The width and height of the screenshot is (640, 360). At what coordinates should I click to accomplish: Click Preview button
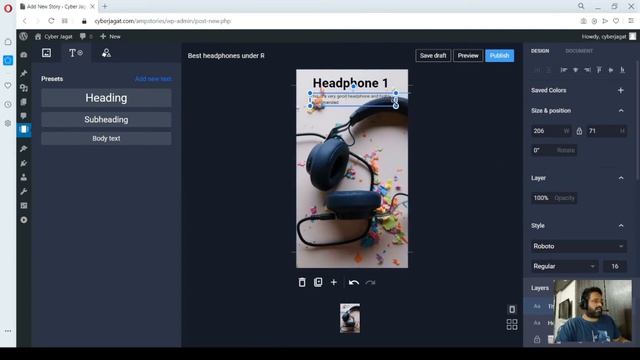coord(468,56)
